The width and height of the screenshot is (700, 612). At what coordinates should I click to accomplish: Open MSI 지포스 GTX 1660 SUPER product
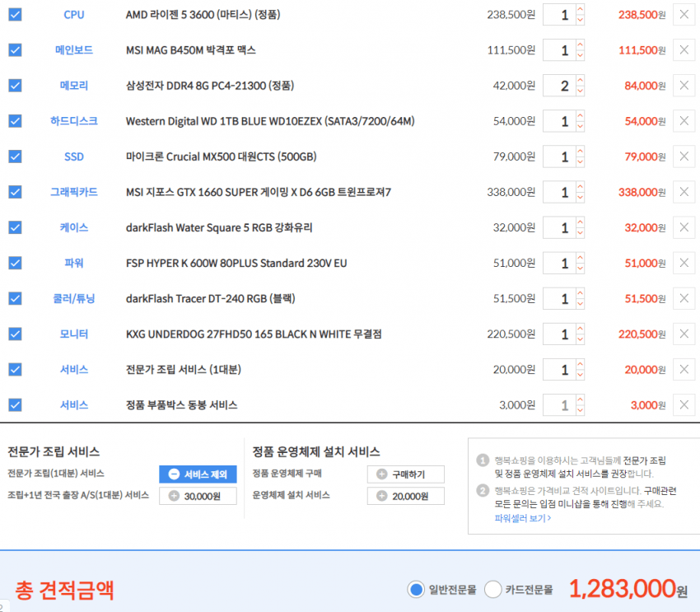[259, 193]
